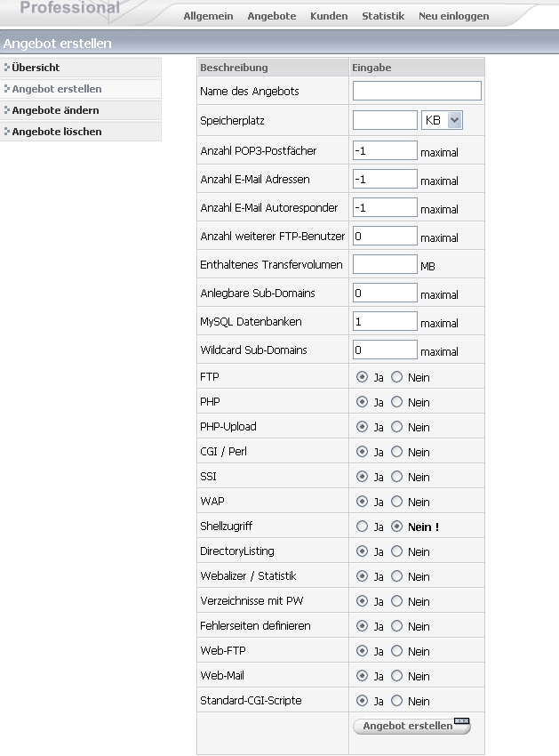The image size is (559, 756).
Task: Click the Beschreibung column header
Action: click(x=273, y=68)
